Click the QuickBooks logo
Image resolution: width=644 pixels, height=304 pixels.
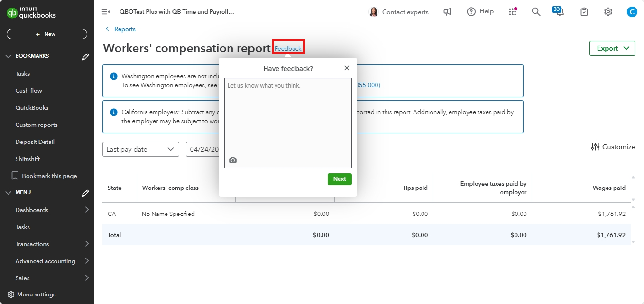click(x=31, y=12)
